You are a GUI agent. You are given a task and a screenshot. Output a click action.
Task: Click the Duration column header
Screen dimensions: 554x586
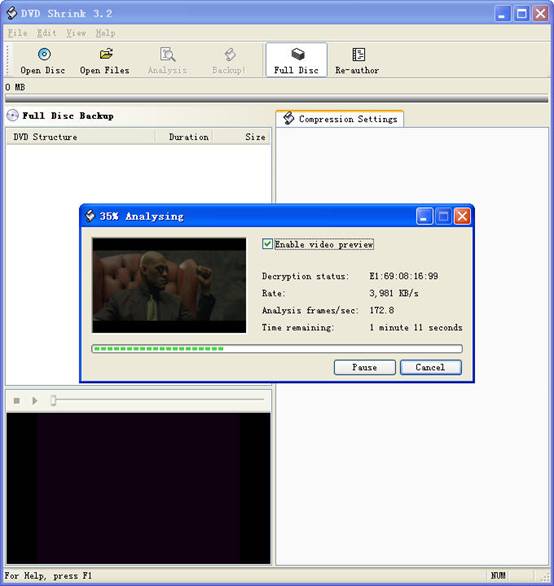[x=185, y=137]
